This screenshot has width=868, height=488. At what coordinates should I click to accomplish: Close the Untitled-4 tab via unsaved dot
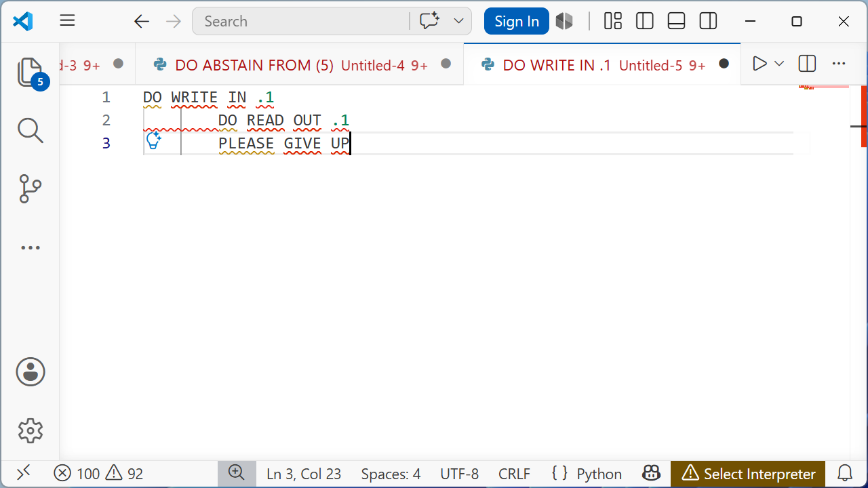tap(446, 64)
